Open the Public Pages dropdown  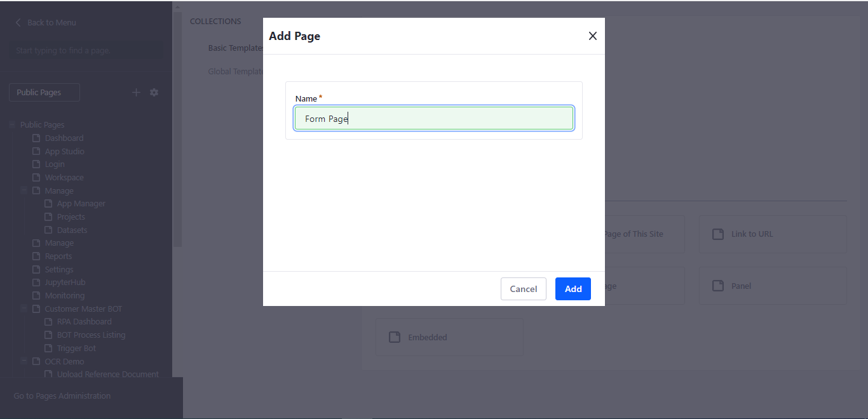(44, 92)
